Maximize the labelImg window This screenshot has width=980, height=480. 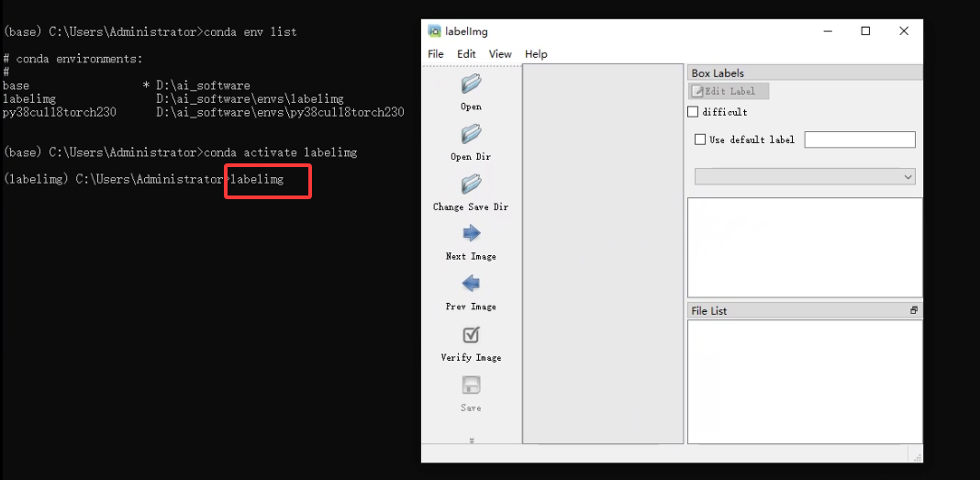pyautogui.click(x=865, y=31)
